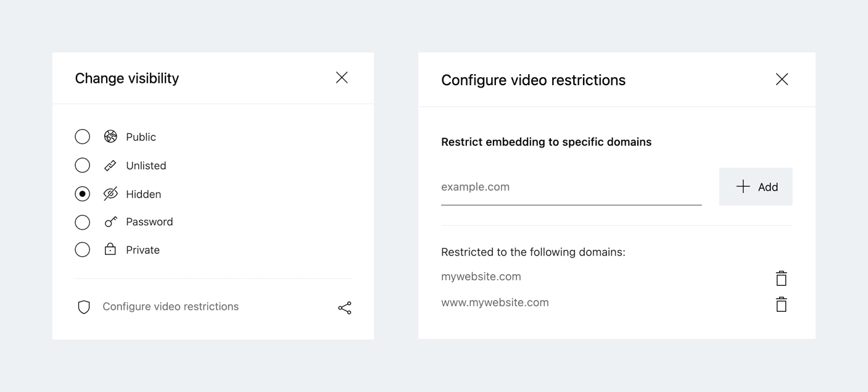The width and height of the screenshot is (868, 392).
Task: Click the globe icon next to Public
Action: click(x=110, y=136)
